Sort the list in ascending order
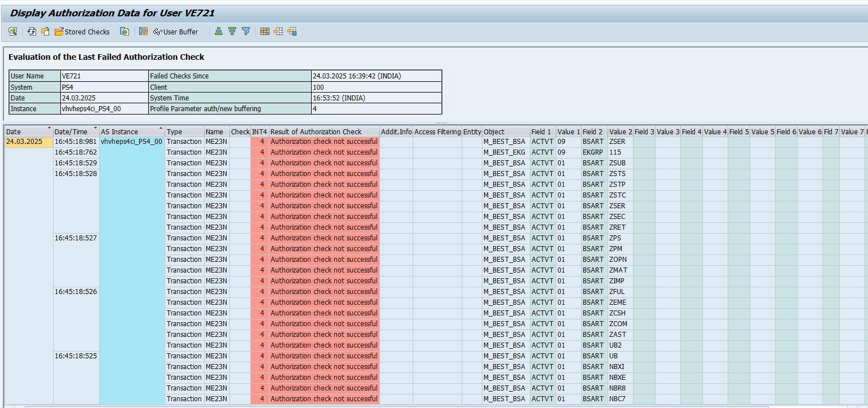Image resolution: width=868 pixels, height=408 pixels. [x=219, y=32]
